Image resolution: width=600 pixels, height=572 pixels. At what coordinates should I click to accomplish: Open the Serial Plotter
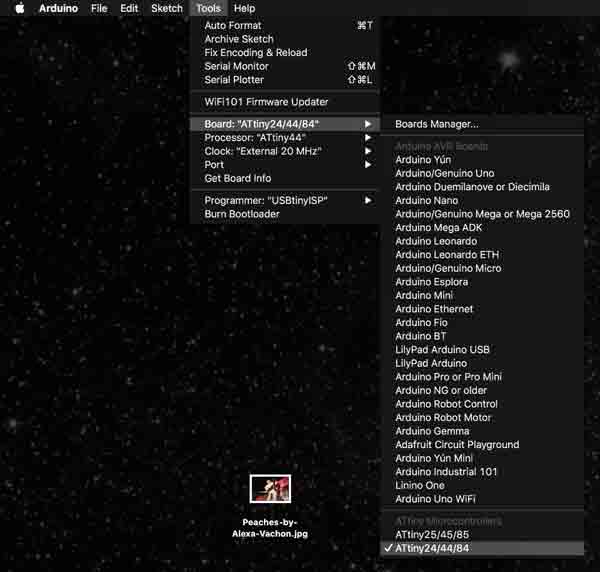pyautogui.click(x=285, y=80)
